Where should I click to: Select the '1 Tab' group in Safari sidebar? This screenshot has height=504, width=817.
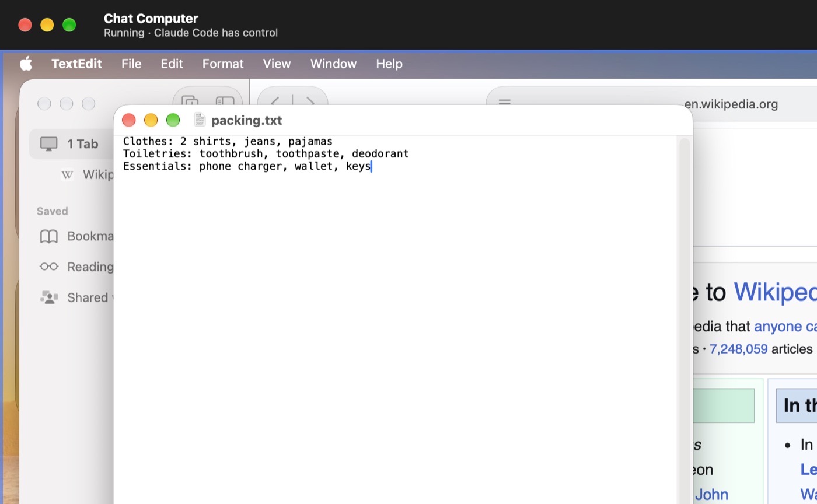(71, 144)
